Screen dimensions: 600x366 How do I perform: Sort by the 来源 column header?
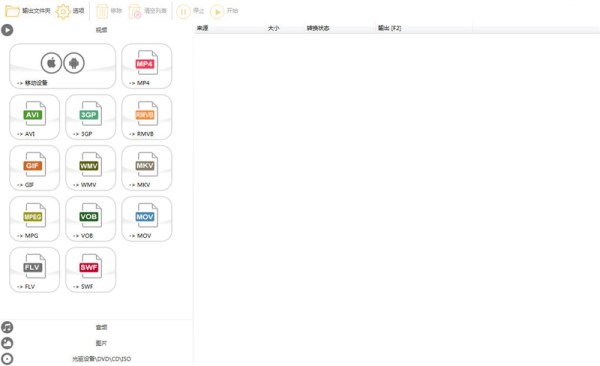(x=230, y=28)
